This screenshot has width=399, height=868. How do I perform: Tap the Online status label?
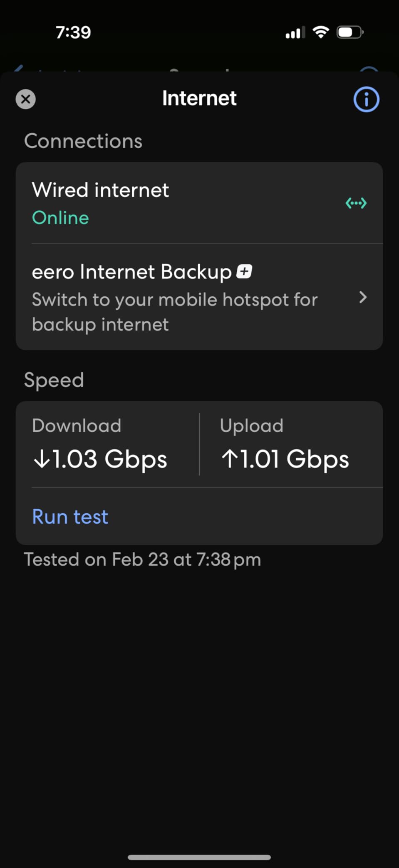tap(60, 218)
